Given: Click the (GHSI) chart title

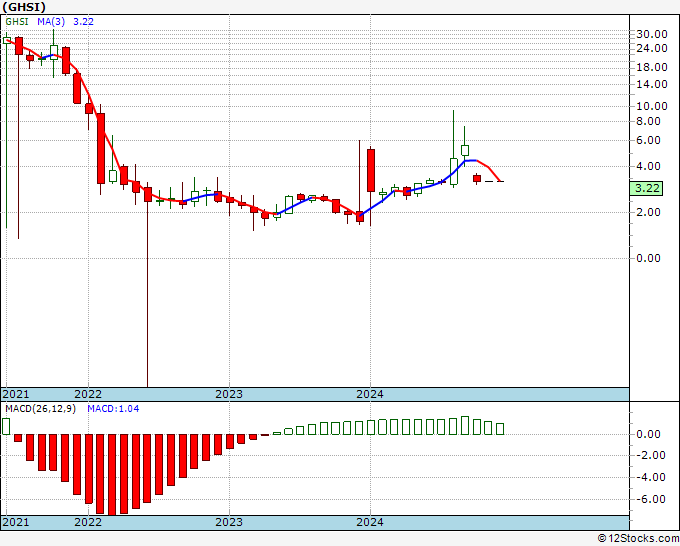Looking at the screenshot, I should [24, 7].
